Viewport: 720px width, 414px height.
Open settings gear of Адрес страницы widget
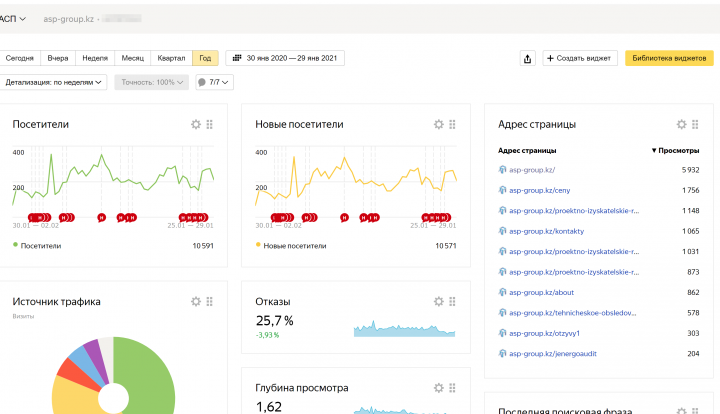[681, 125]
